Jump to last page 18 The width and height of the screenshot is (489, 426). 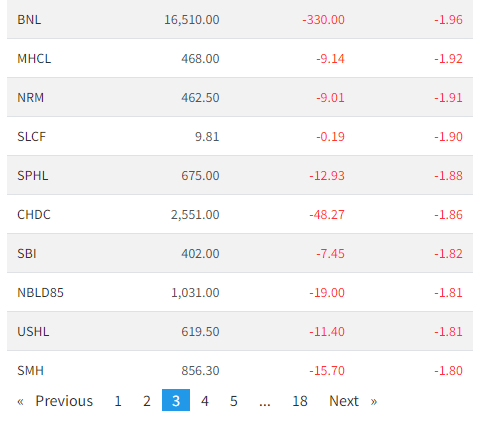[x=300, y=400]
